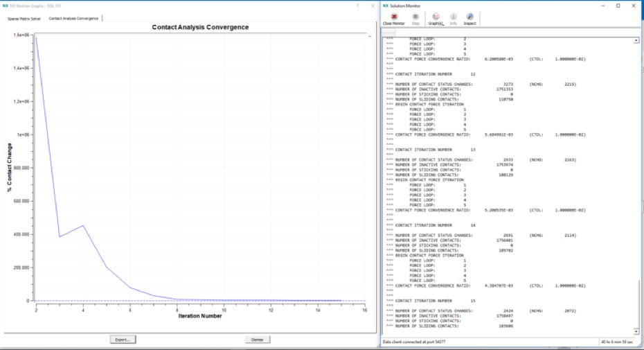Click the % Contact Change axis label
The height and width of the screenshot is (350, 644).
pyautogui.click(x=10, y=168)
